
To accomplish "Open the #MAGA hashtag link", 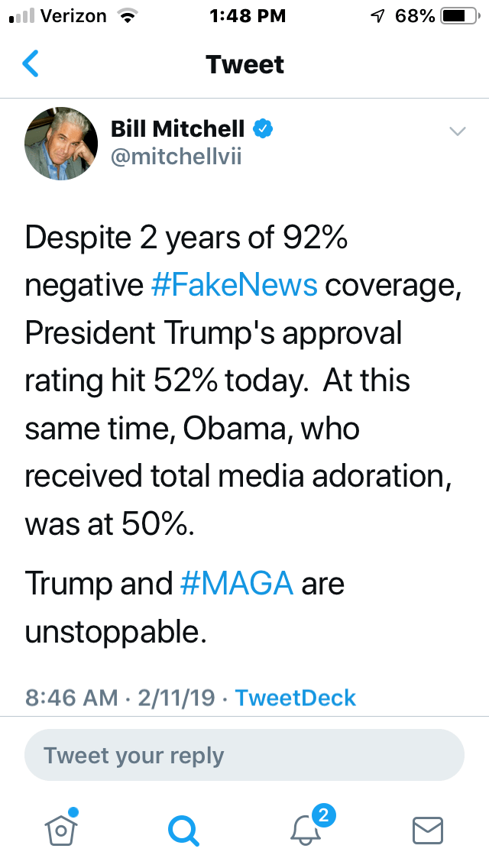I will pos(237,584).
